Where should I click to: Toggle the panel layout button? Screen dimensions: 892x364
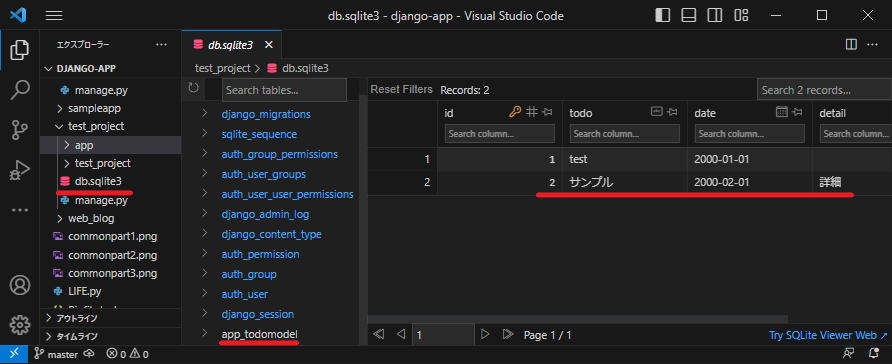[689, 15]
